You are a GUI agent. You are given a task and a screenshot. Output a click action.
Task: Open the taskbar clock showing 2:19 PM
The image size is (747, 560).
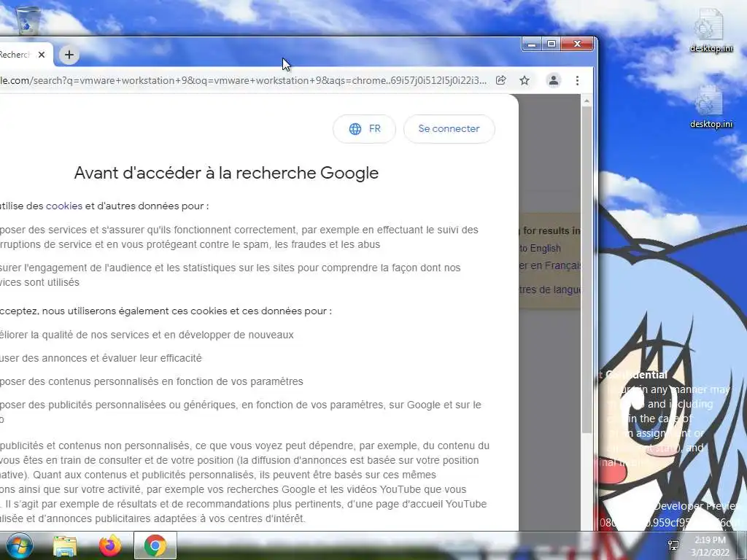pos(710,546)
